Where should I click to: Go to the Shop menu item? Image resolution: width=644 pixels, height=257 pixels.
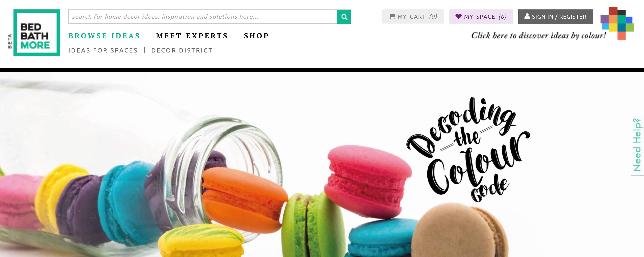pos(256,36)
